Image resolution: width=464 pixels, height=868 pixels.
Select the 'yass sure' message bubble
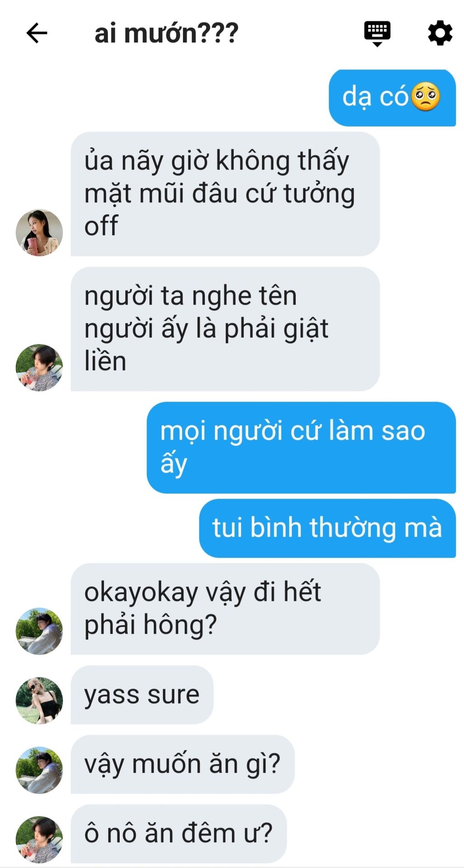142,695
